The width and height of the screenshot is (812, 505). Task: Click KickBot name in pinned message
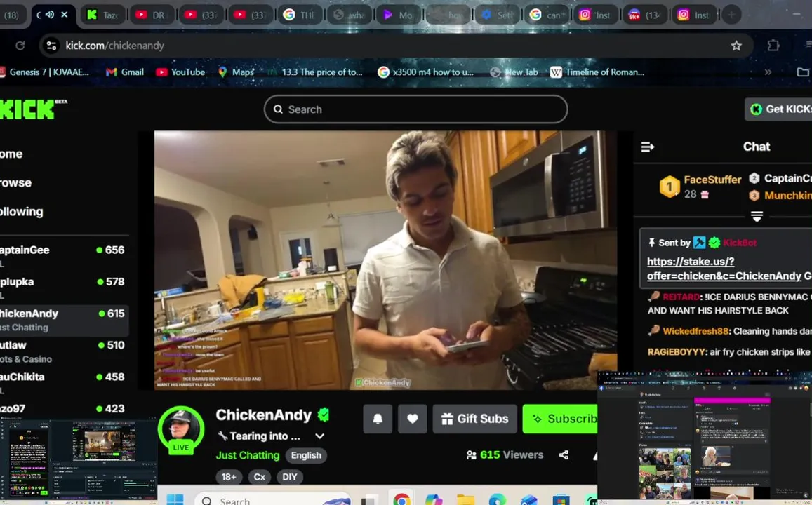pyautogui.click(x=740, y=243)
